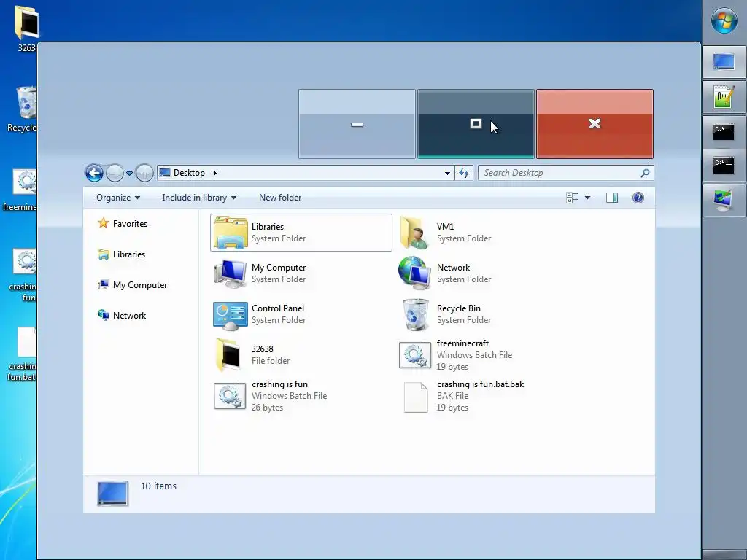The height and width of the screenshot is (560, 747).
Task: Select My Computer icon in file list
Action: point(230,273)
